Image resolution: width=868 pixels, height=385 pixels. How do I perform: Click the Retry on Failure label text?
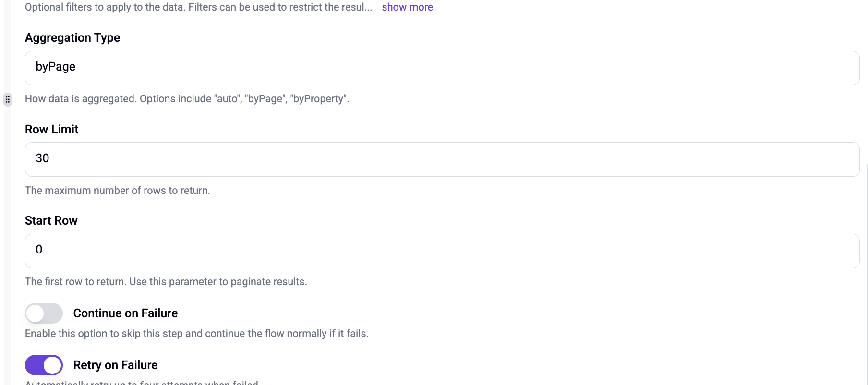(x=115, y=365)
